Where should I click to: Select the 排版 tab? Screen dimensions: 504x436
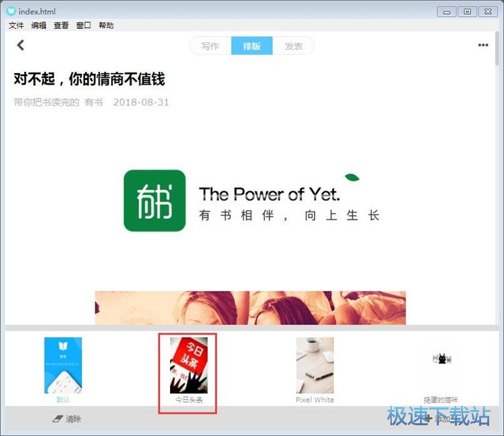(x=252, y=46)
